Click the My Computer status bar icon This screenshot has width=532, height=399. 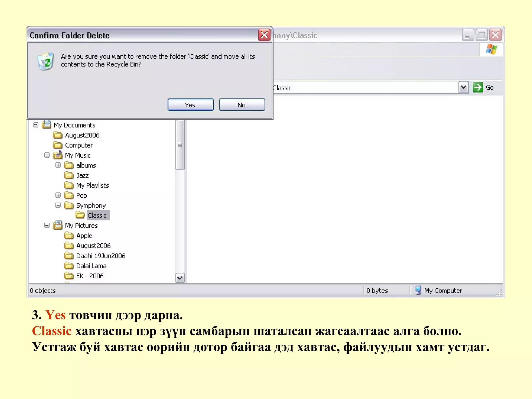(418, 290)
